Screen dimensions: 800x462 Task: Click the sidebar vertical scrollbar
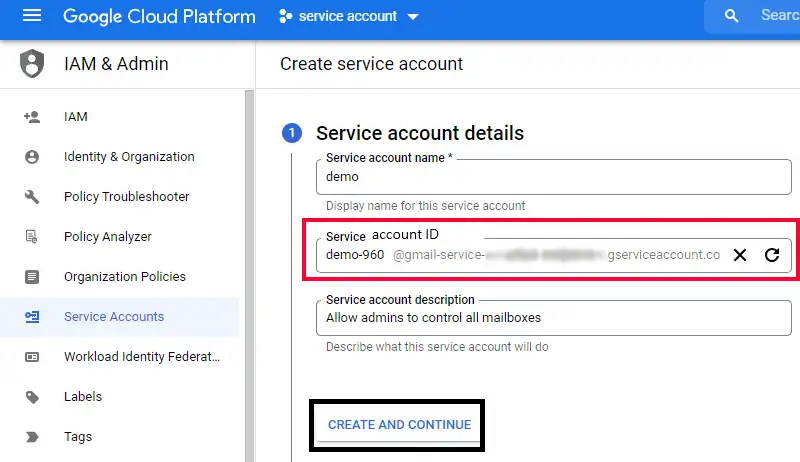pyautogui.click(x=249, y=275)
